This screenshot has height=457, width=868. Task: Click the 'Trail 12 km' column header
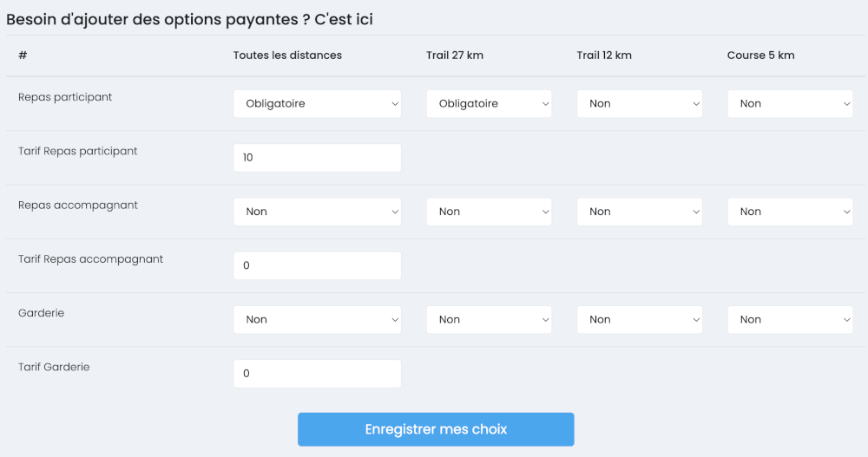(x=604, y=55)
